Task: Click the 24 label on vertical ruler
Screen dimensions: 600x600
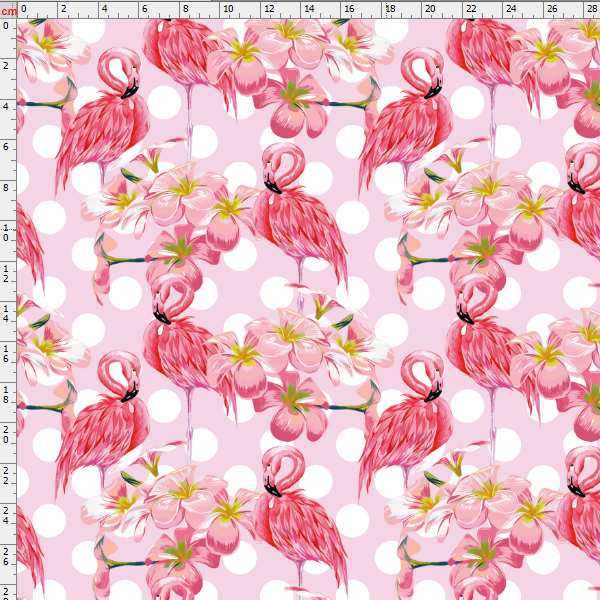Action: tap(6, 515)
